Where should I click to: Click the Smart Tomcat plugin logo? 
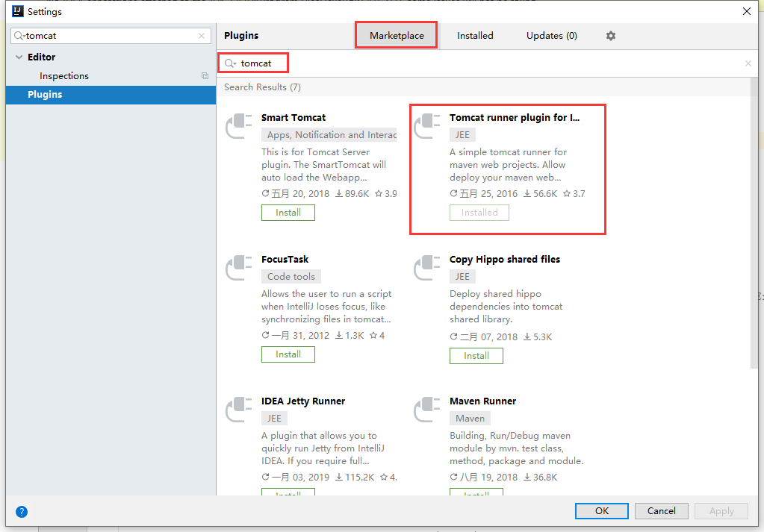tap(237, 125)
